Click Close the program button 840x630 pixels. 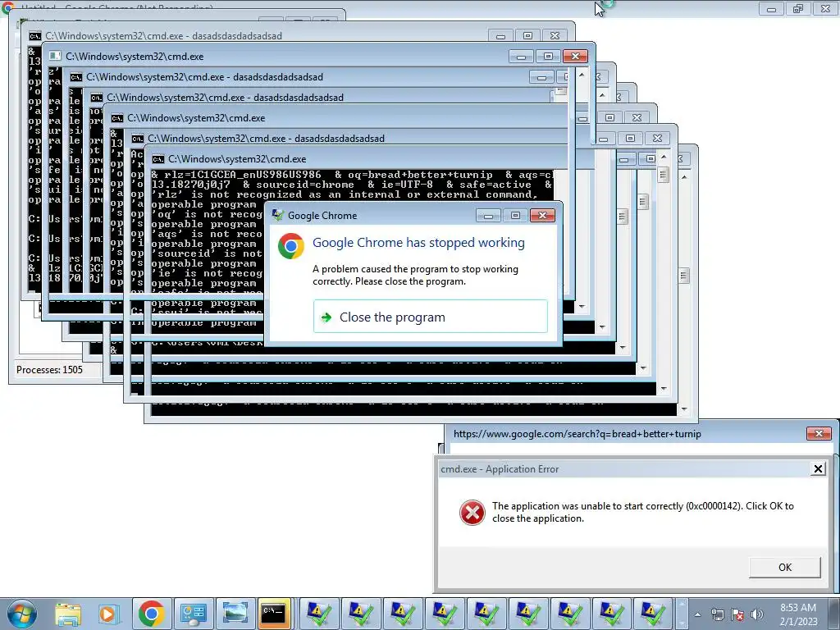tap(430, 317)
